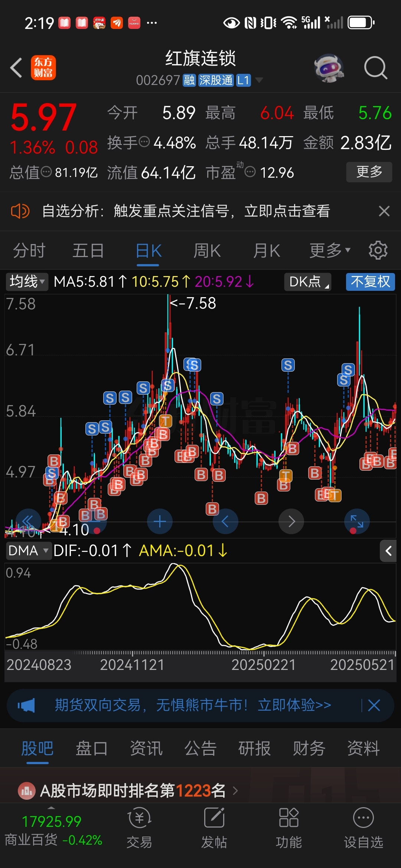Change the 不复权 adjustment setting

(x=370, y=282)
